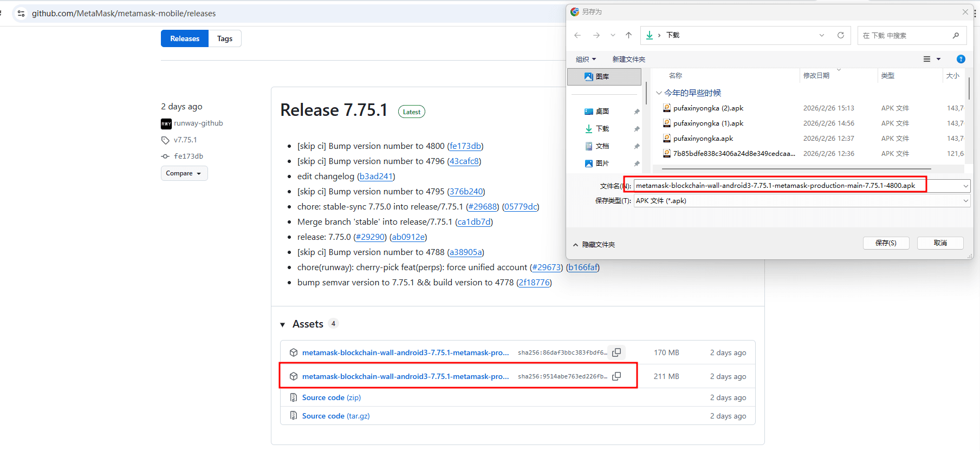Click the APK icon of 7b85bdfe838c file

[667, 154]
